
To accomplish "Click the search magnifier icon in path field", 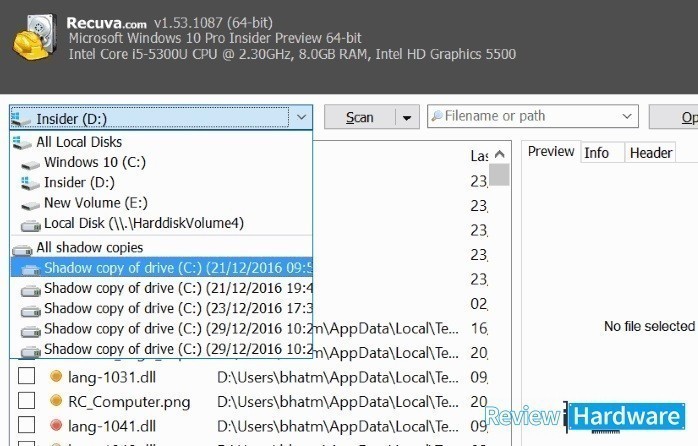I will pos(437,116).
